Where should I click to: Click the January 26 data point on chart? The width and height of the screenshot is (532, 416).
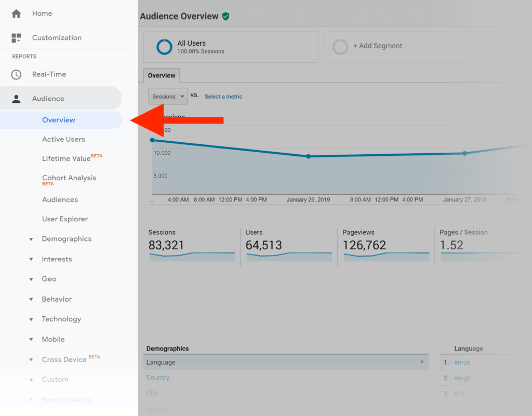[309, 156]
